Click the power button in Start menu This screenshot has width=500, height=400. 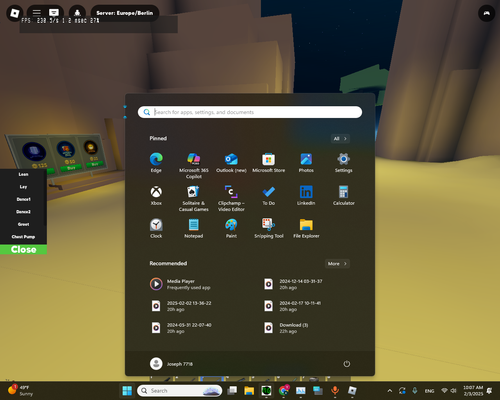tap(347, 364)
